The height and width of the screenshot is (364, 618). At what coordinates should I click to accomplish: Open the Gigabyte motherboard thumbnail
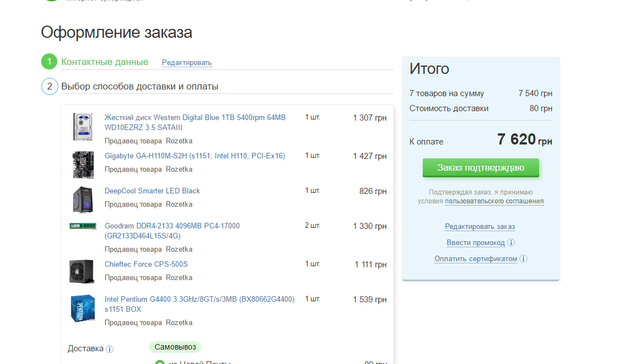click(x=83, y=165)
